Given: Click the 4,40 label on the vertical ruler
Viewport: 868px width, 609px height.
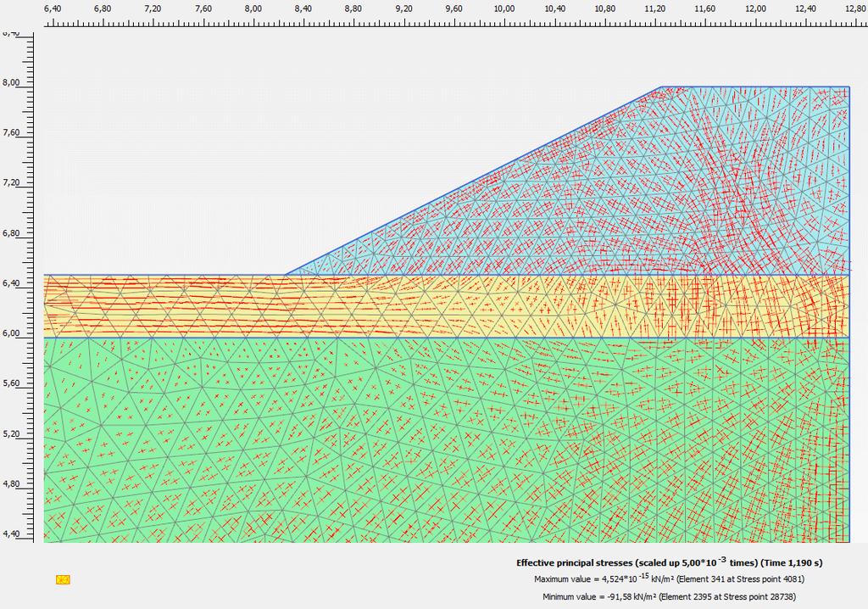Looking at the screenshot, I should [x=11, y=534].
